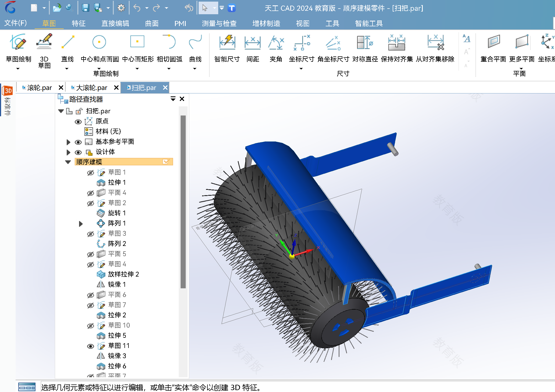Screen dimensions: 555x392
Task: Close the 扫把.par document tab
Action: [x=165, y=88]
